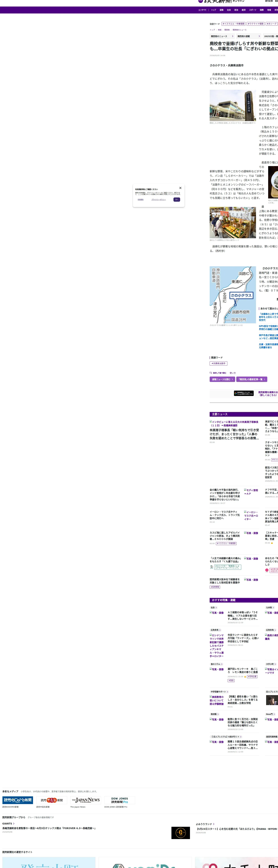Expand the 食のコラム category chip

click(216, 664)
